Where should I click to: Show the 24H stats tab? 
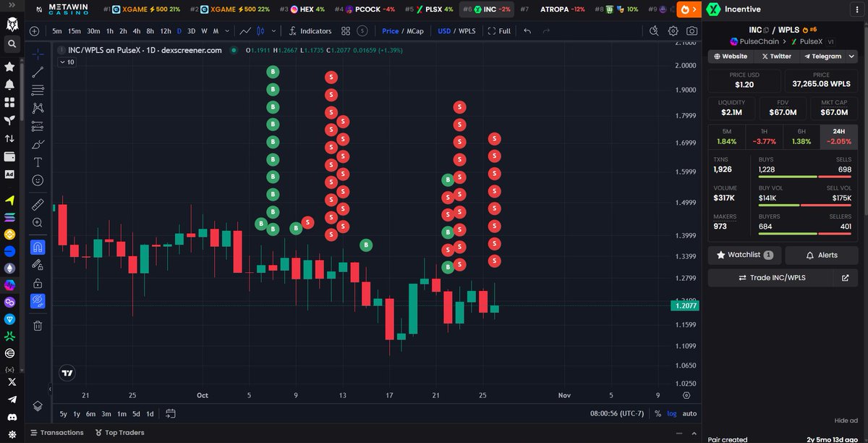(839, 136)
